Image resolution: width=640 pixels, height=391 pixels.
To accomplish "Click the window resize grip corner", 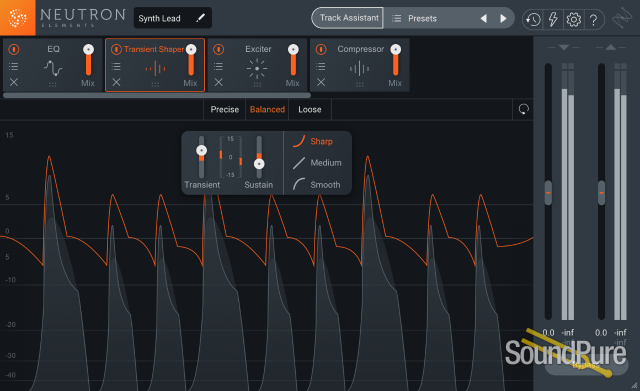I will click(x=634, y=385).
